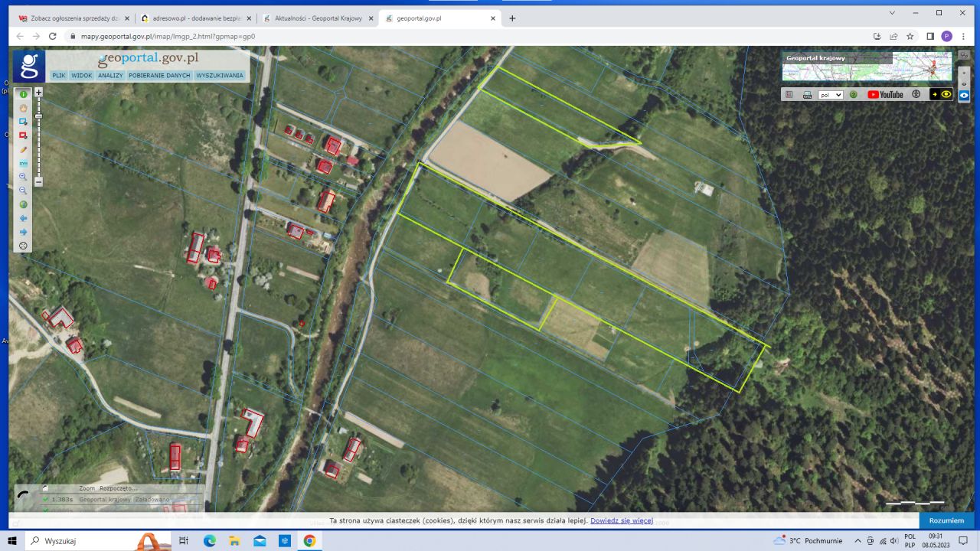The width and height of the screenshot is (980, 551).
Task: Open the taskbar clock showing 09:31
Action: click(x=936, y=541)
